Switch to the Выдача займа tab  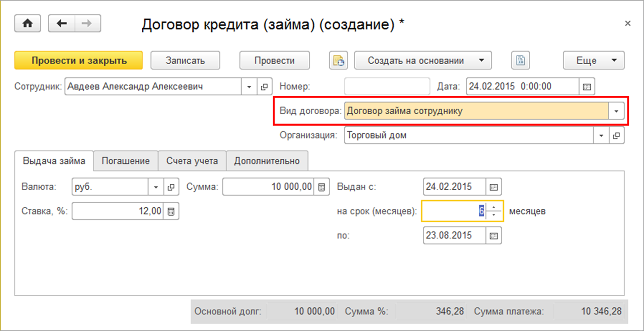tap(54, 161)
